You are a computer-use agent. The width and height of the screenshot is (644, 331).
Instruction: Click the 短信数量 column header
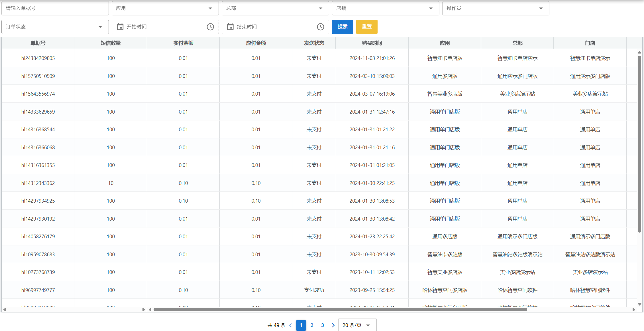[111, 43]
